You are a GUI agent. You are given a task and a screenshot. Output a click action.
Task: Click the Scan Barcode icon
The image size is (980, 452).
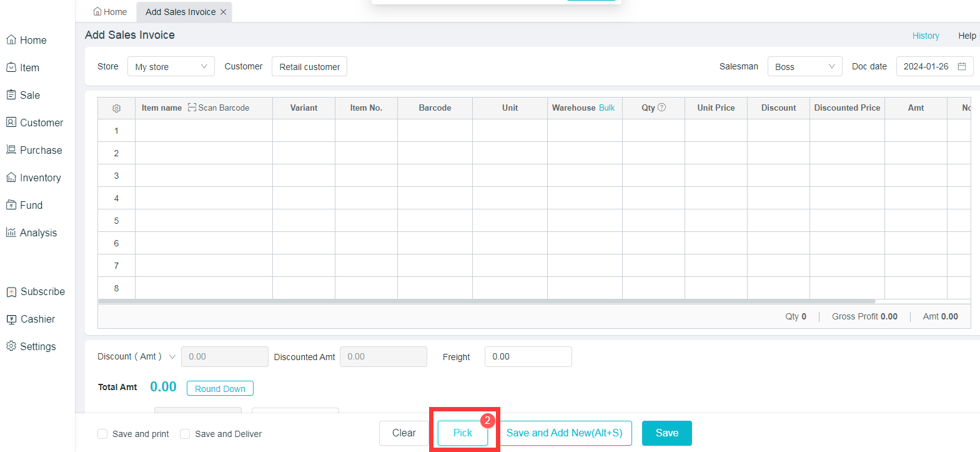pos(192,108)
